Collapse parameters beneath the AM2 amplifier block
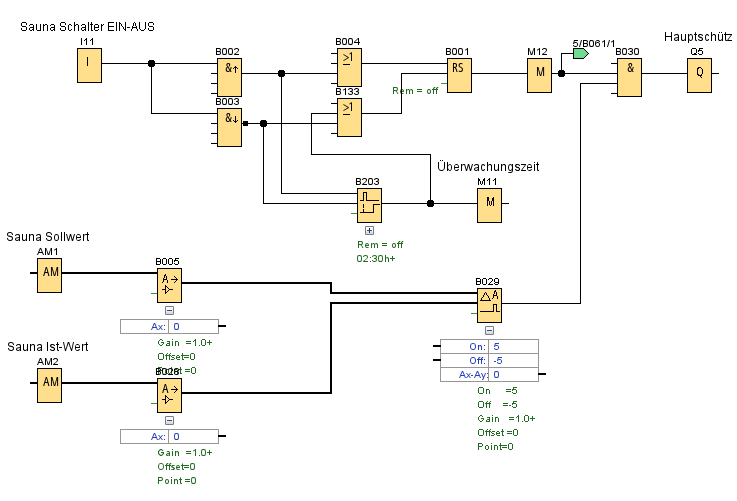This screenshot has height=501, width=737. pyautogui.click(x=169, y=420)
